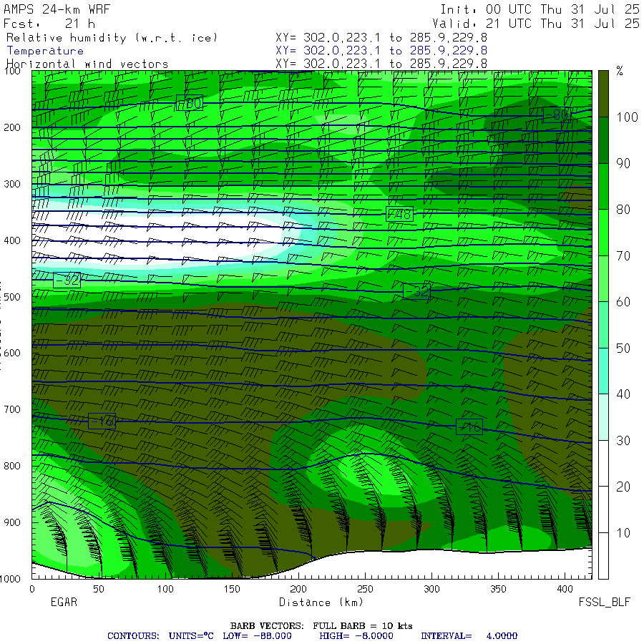
Task: Click the color bar label 60
Action: (x=623, y=302)
